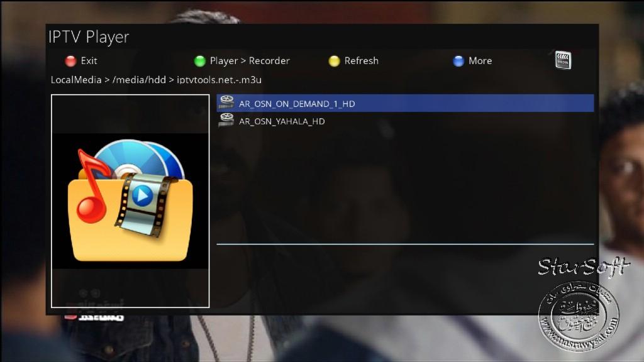This screenshot has height=362, width=644.
Task: Switch mode via Player > Recorder label
Action: click(250, 61)
